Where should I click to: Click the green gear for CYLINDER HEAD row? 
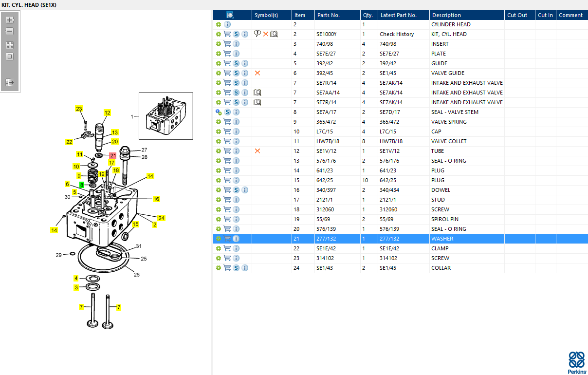[x=219, y=24]
